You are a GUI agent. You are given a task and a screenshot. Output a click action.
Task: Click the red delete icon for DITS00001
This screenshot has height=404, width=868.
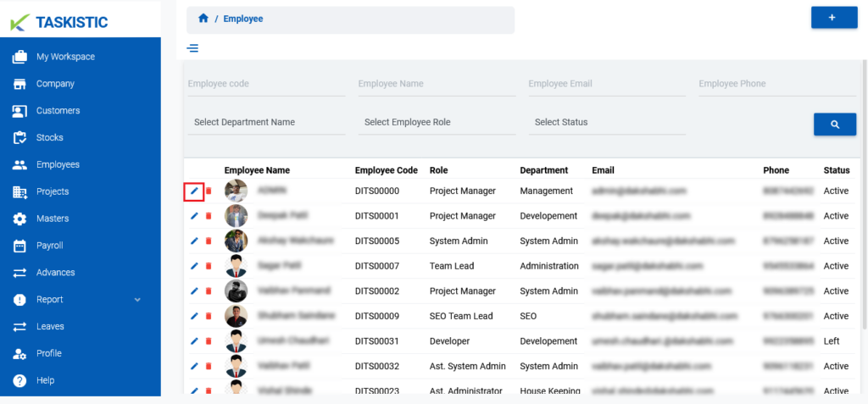click(x=209, y=216)
